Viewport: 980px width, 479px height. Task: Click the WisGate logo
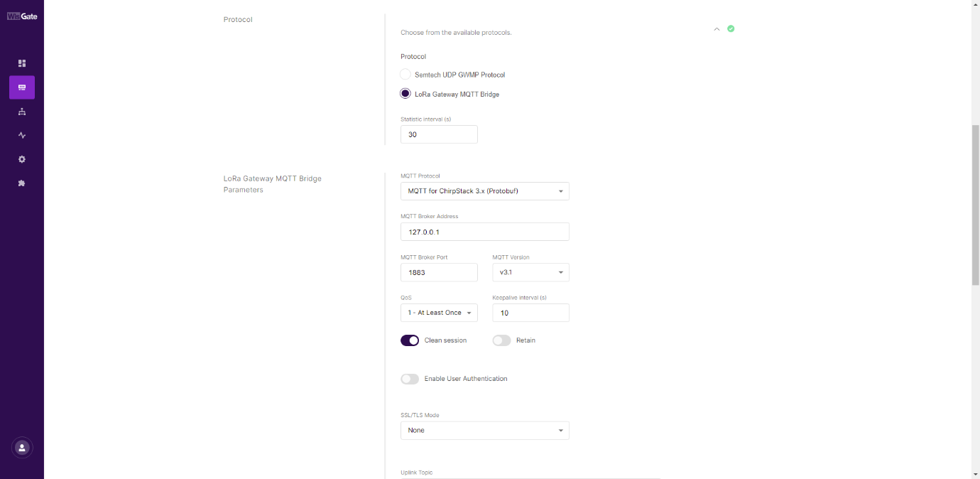tap(22, 14)
